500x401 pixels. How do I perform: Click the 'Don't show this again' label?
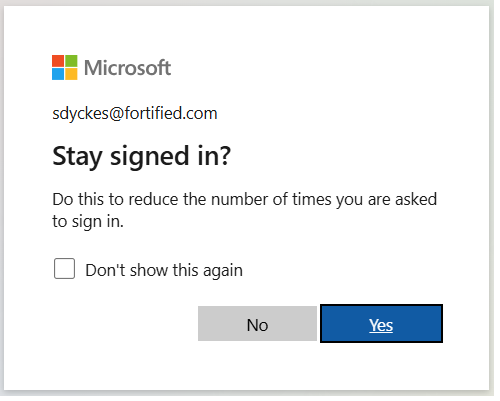point(164,270)
